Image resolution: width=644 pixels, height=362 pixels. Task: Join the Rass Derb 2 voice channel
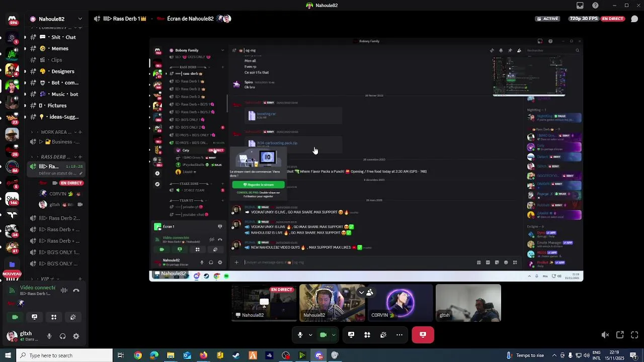(57, 218)
